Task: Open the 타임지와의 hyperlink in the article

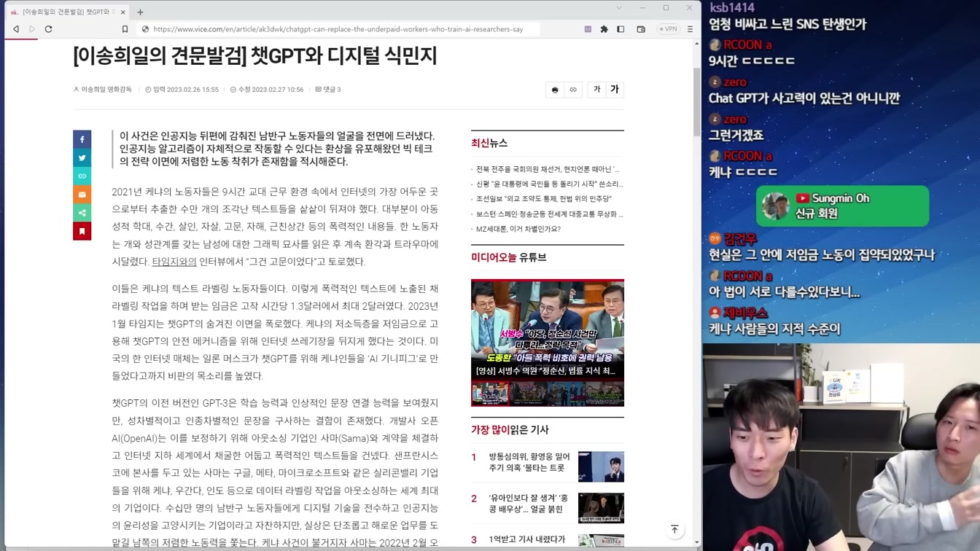Action: click(x=174, y=262)
